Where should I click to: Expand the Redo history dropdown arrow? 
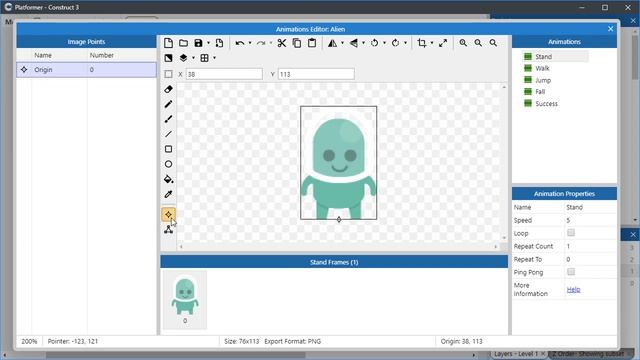point(271,43)
